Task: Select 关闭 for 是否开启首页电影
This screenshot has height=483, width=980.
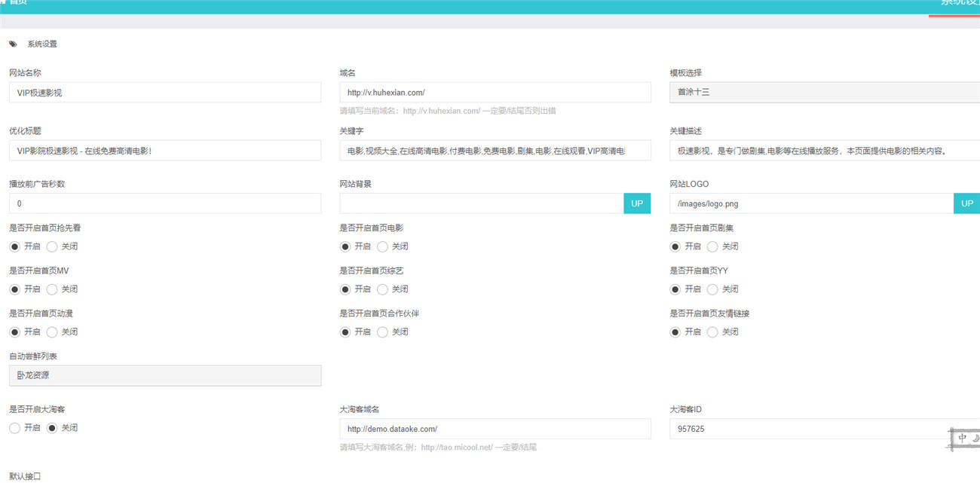Action: point(382,246)
